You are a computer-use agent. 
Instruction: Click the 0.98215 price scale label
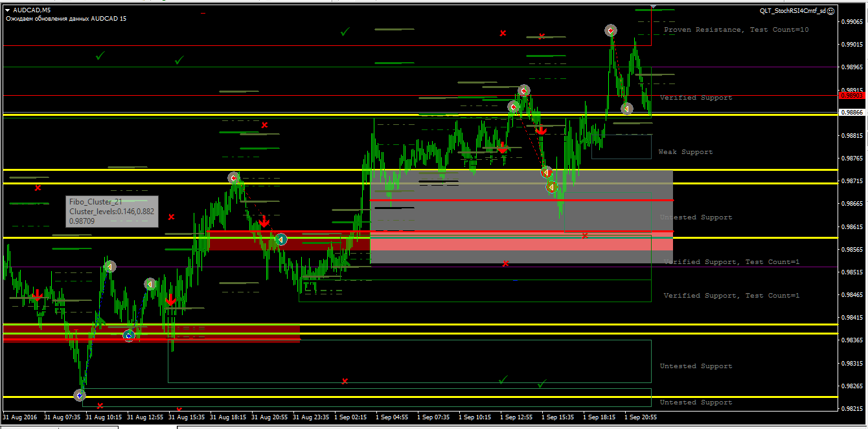pos(852,408)
